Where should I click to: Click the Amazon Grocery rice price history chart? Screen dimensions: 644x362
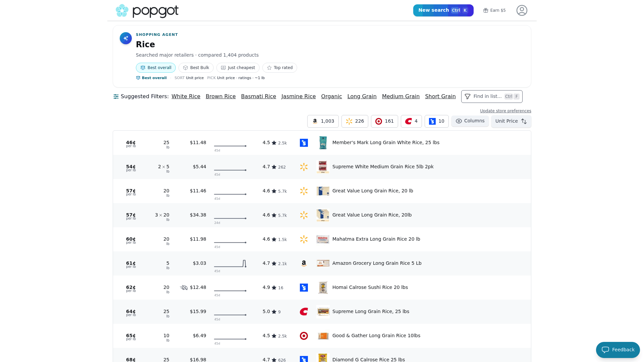(230, 264)
